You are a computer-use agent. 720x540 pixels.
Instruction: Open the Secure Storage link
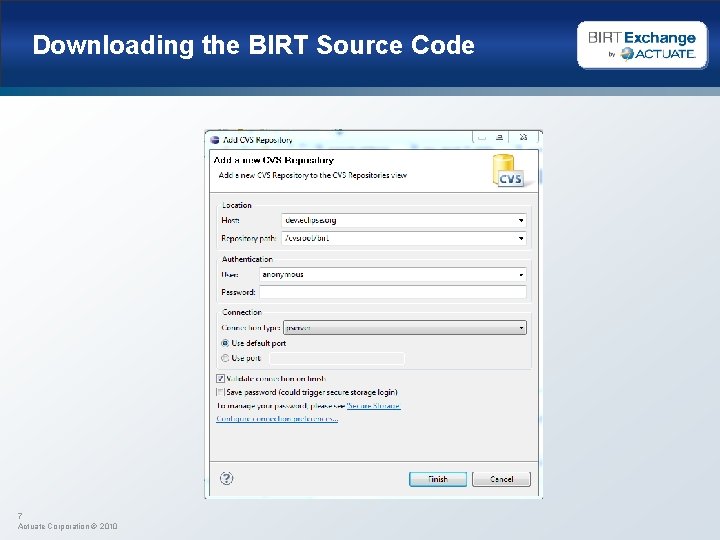(373, 406)
